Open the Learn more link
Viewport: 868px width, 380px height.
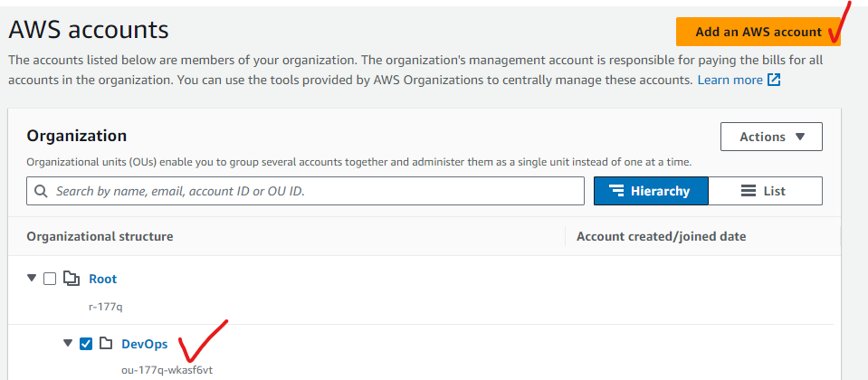(x=730, y=80)
